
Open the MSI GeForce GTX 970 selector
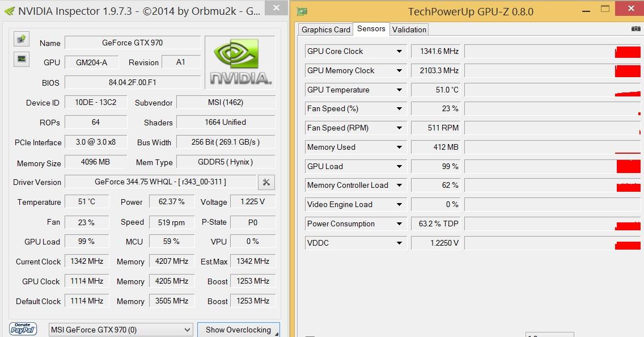(x=121, y=330)
